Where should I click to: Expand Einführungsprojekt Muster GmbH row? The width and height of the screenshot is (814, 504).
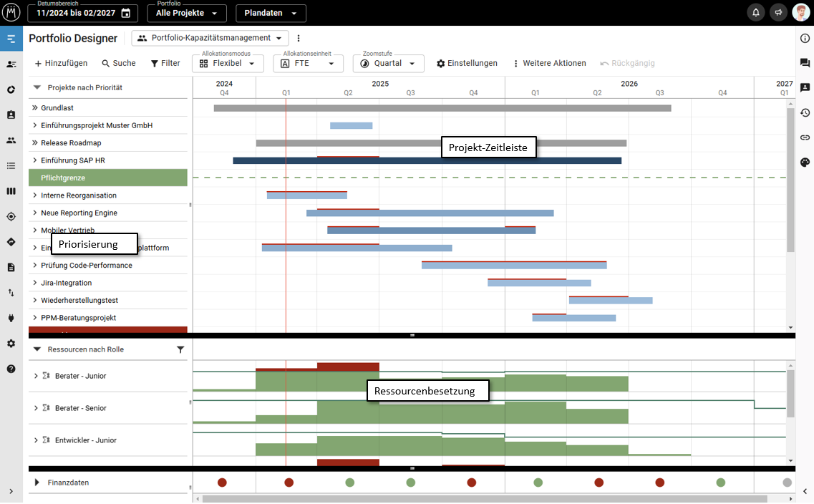tap(35, 125)
